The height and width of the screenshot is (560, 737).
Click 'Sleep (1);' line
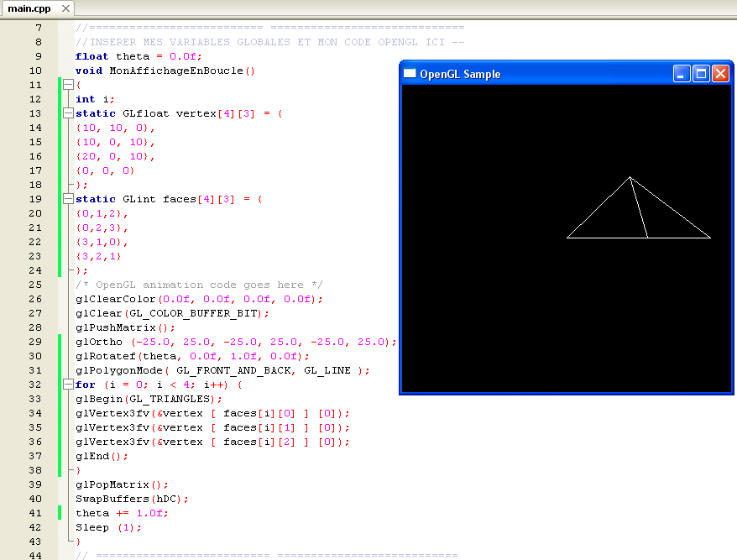pos(108,527)
